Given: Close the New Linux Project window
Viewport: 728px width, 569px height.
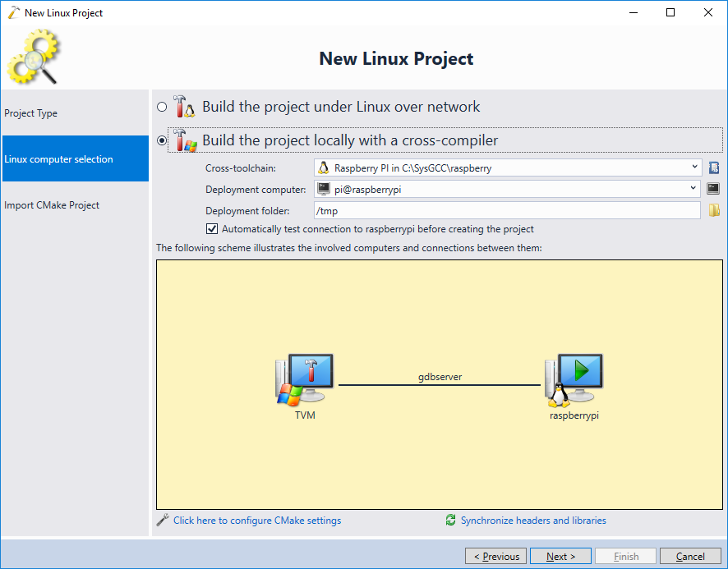Looking at the screenshot, I should click(x=708, y=12).
